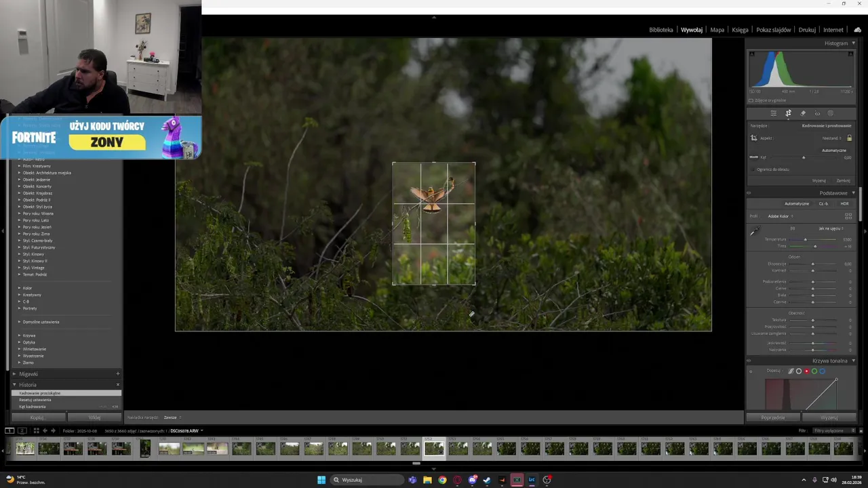Expand the Migawki panel
The width and height of the screenshot is (868, 488).
pyautogui.click(x=14, y=374)
